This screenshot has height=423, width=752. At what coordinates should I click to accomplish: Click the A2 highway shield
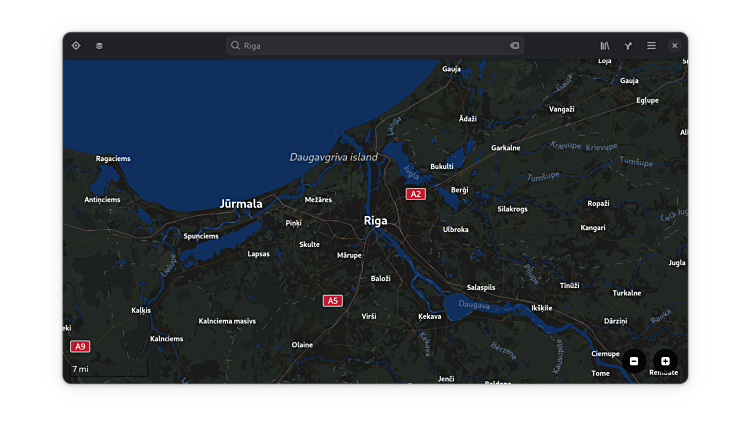415,194
